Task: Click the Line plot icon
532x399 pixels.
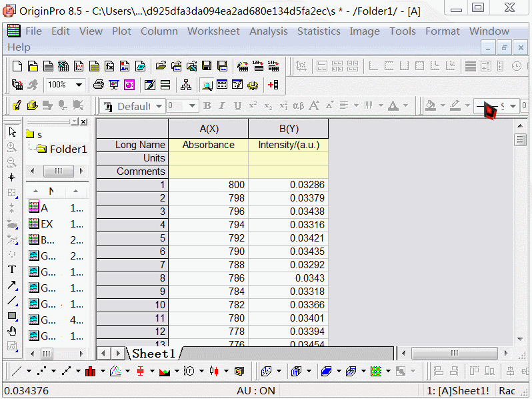Action: 17,371
